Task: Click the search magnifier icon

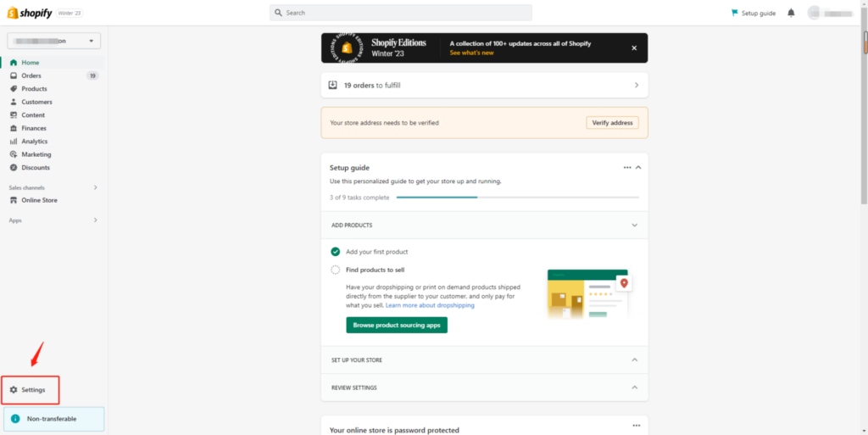Action: (278, 12)
